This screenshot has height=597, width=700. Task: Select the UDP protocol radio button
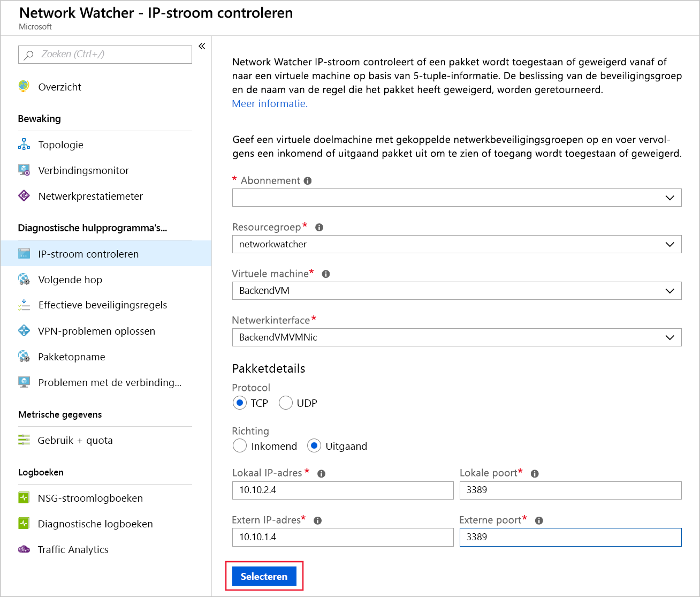pyautogui.click(x=286, y=403)
